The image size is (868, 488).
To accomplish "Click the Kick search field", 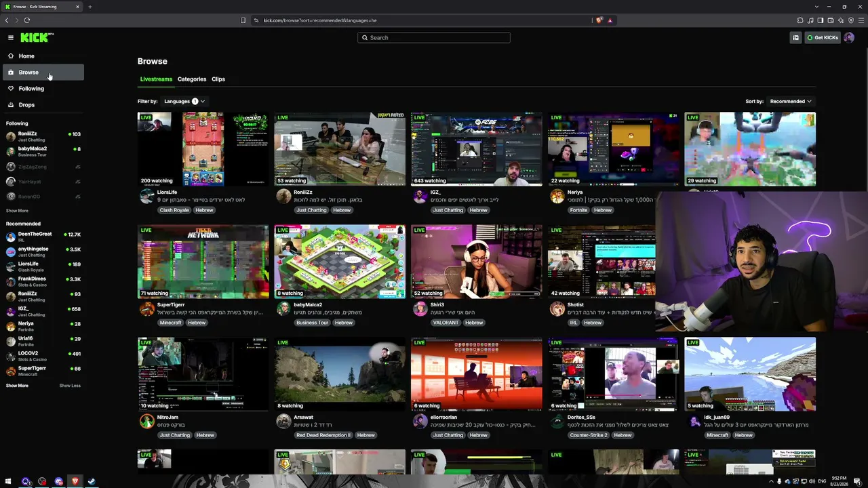I will click(x=434, y=38).
